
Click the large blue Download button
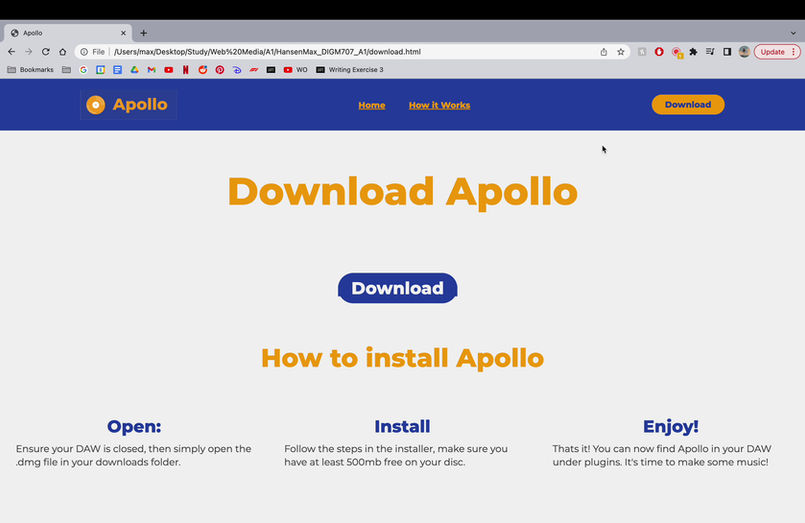pyautogui.click(x=397, y=288)
